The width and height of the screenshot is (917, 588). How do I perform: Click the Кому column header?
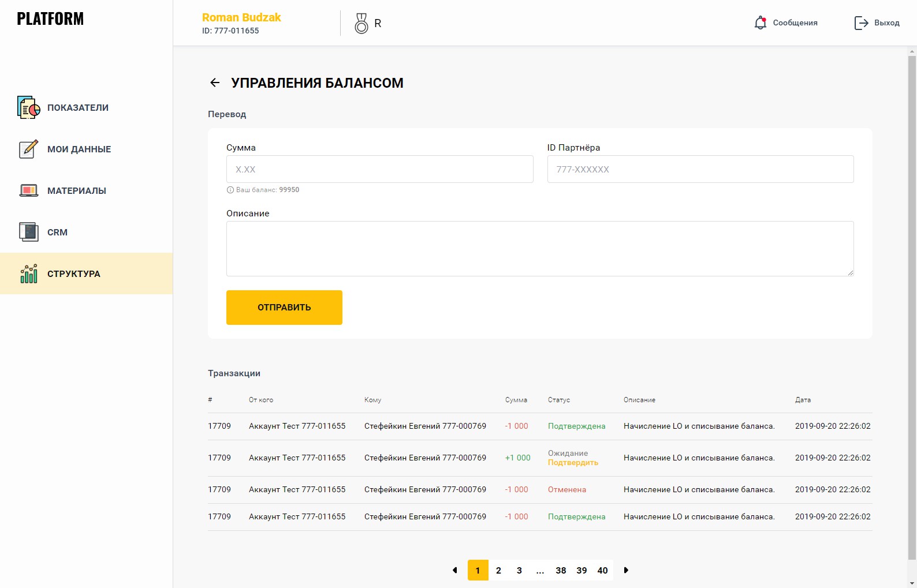point(372,400)
